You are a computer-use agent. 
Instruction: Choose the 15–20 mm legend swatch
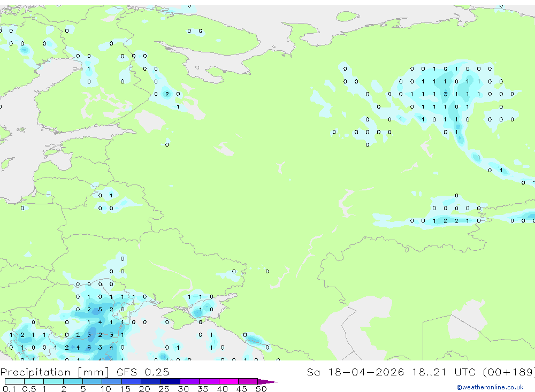click(x=132, y=381)
